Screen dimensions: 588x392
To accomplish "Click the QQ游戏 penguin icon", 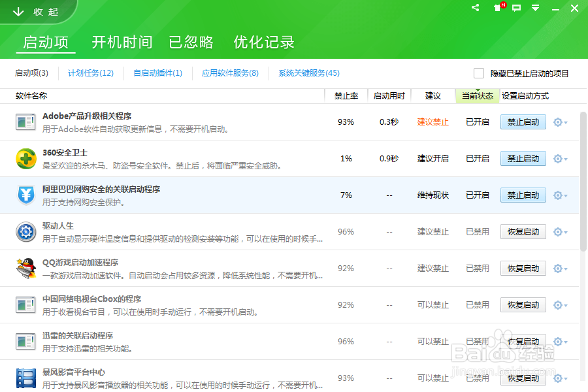I will 26,269.
